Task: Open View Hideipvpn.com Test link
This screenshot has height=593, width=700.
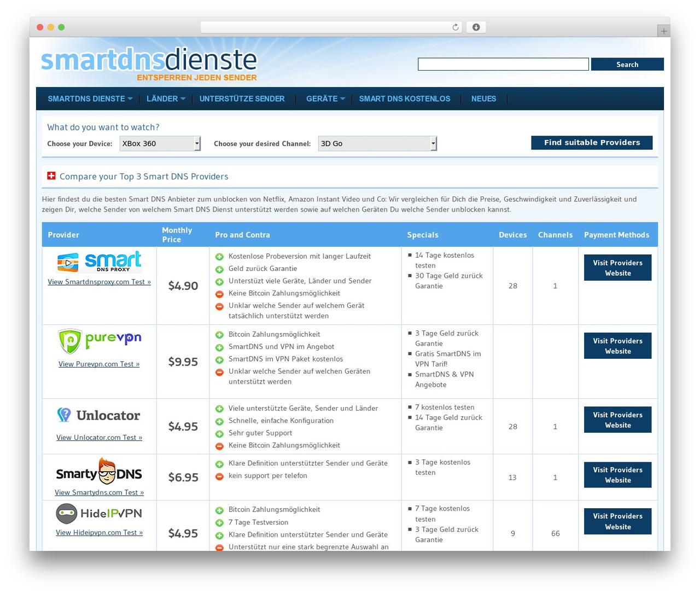Action: pyautogui.click(x=99, y=533)
